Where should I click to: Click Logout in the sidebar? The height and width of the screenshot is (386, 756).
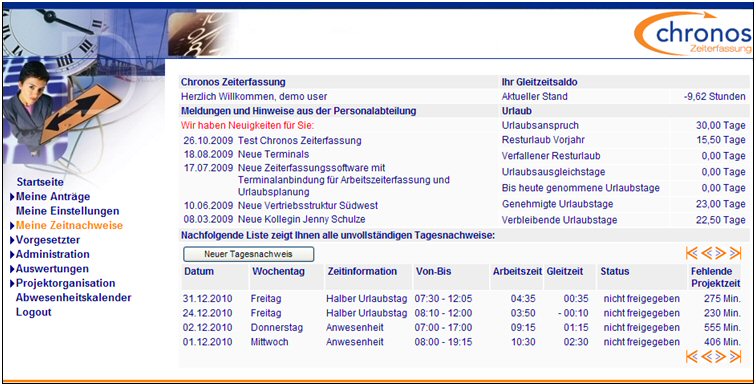(33, 312)
